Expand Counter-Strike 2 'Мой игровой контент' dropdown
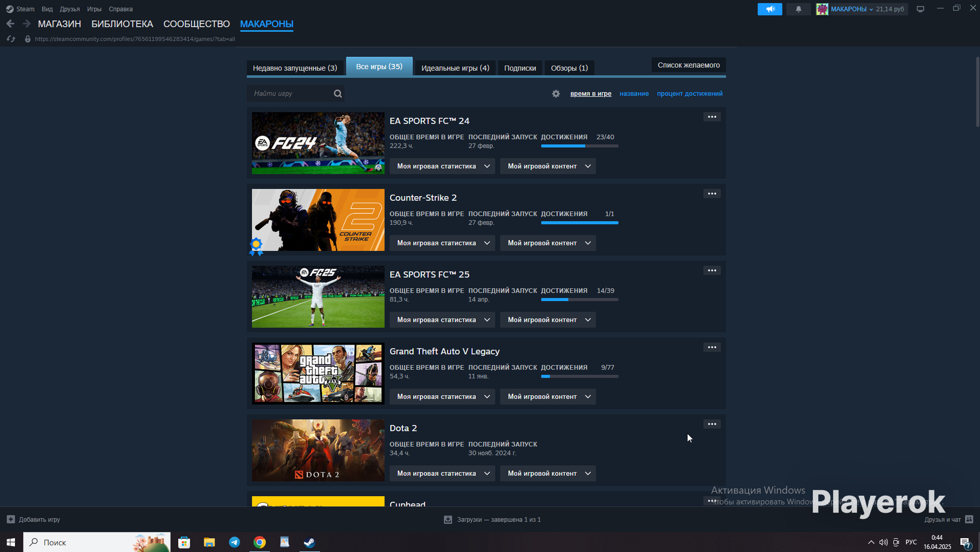This screenshot has height=552, width=980. 548,243
